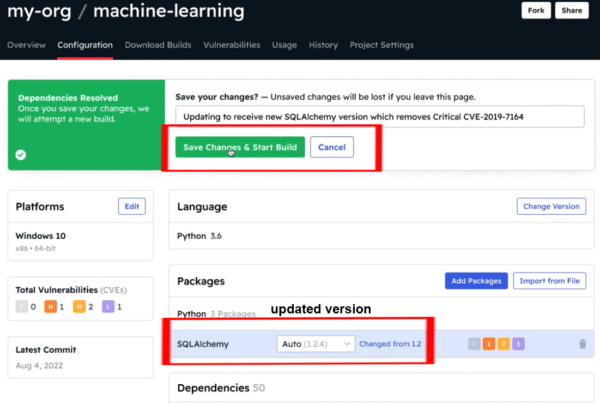The image size is (600, 405).
Task: Go to Download Builds tab
Action: point(158,45)
